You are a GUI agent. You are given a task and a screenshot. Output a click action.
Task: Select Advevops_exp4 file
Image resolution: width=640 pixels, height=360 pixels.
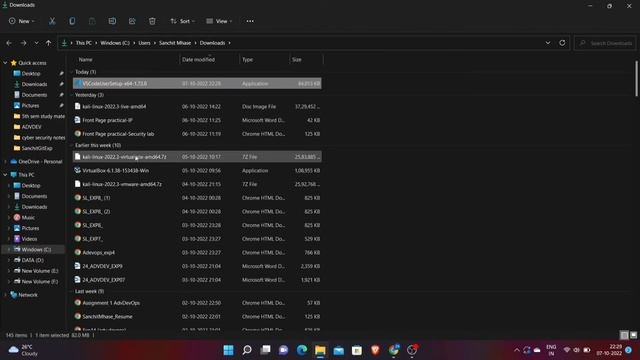click(x=197, y=253)
